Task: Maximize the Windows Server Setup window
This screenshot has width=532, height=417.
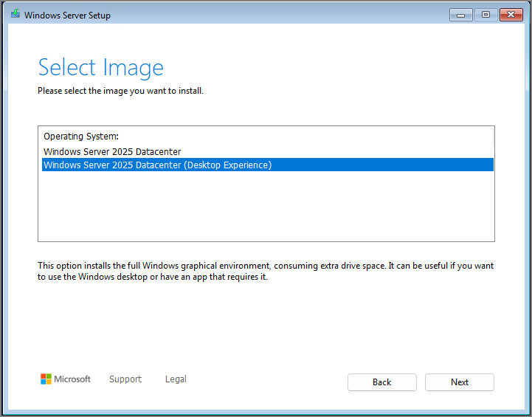Action: 486,15
